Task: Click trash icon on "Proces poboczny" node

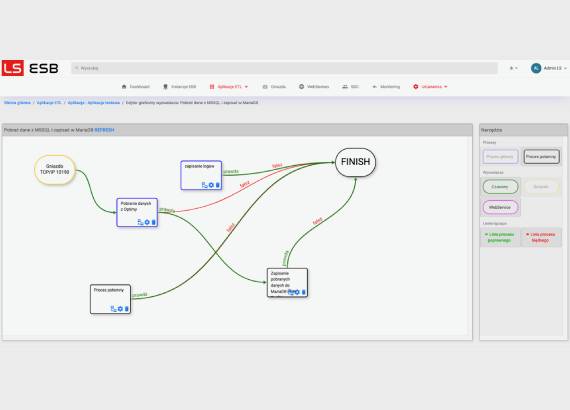Action: click(127, 309)
